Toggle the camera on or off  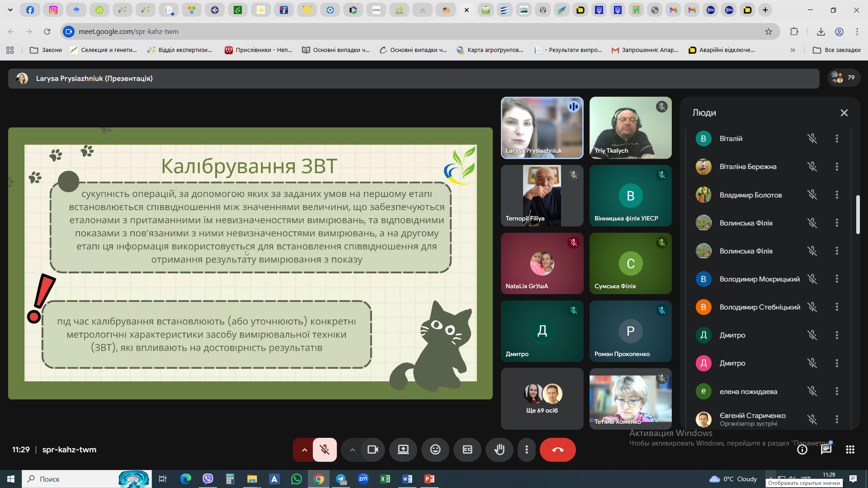click(373, 450)
